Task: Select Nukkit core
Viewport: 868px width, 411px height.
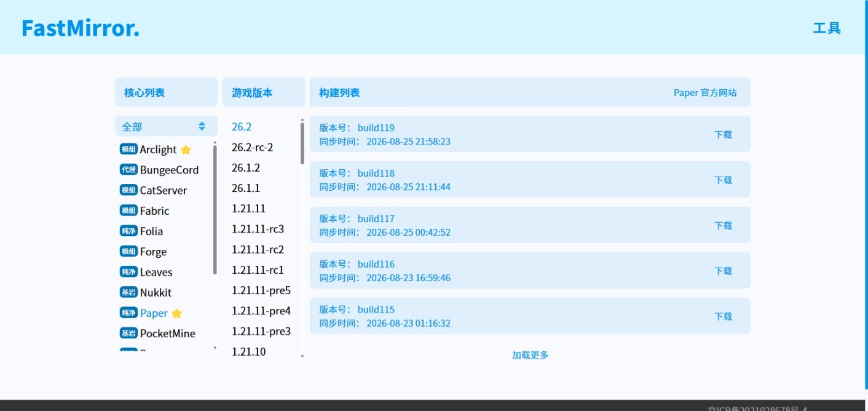Action: (x=156, y=292)
